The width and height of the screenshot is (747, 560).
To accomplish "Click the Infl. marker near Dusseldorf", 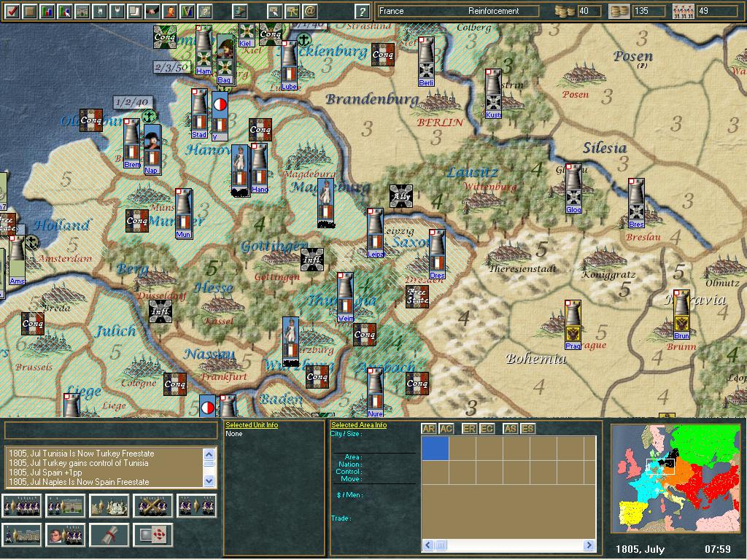I will (160, 312).
